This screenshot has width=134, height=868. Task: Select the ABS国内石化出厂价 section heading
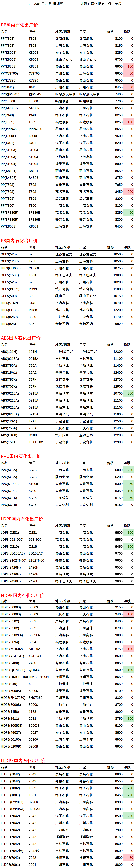coord(21,338)
